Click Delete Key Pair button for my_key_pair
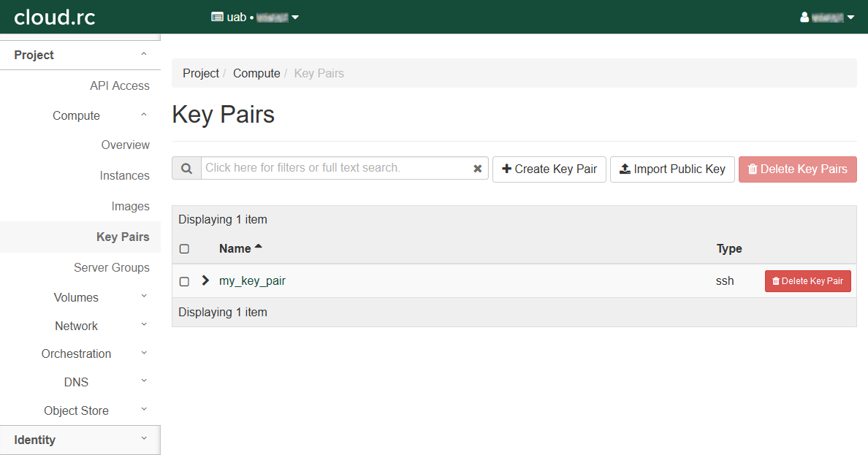Viewport: 868px width, 455px height. pos(807,281)
